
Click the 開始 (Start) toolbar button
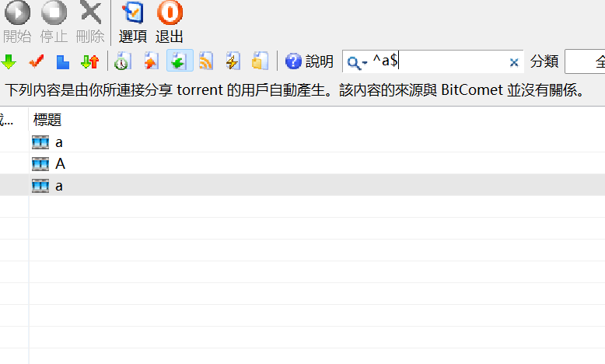click(17, 22)
